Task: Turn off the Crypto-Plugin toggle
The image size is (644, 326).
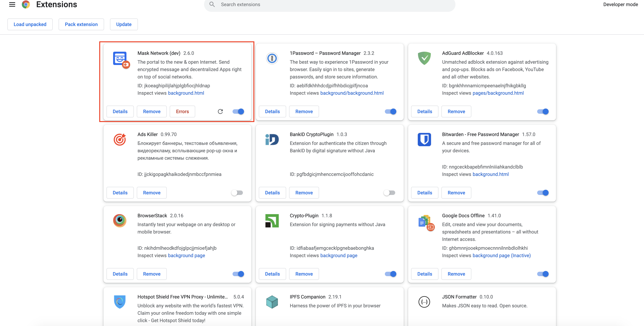Action: (391, 274)
